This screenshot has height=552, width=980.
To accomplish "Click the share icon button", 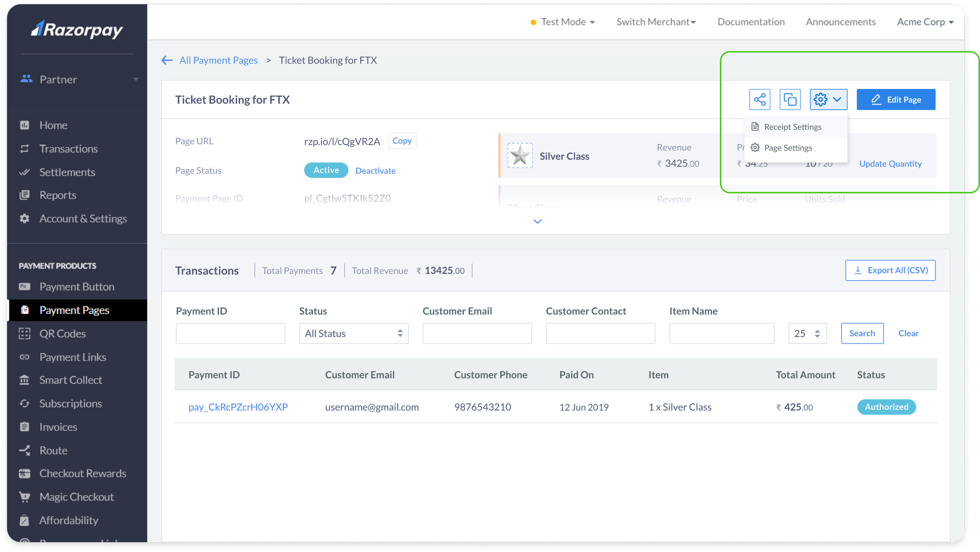I will point(759,100).
